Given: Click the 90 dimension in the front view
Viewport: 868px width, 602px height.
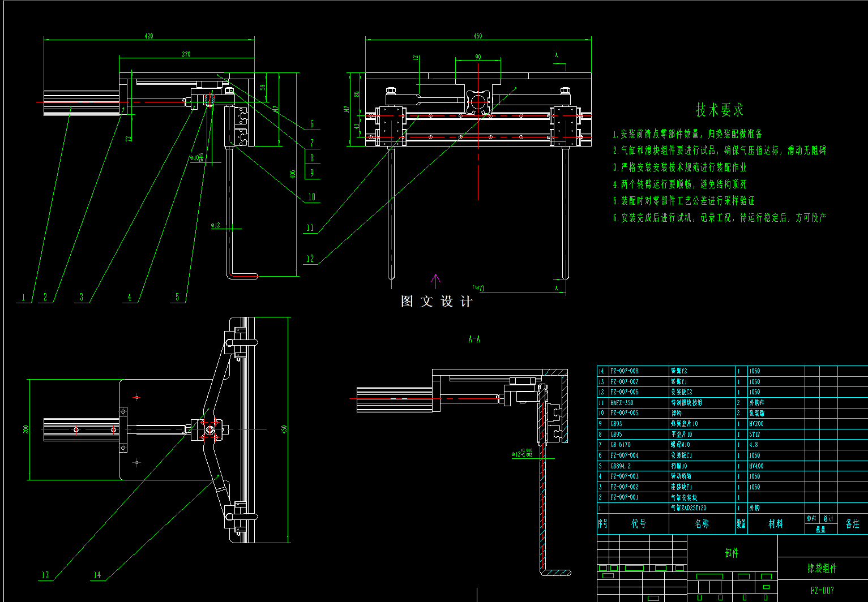Looking at the screenshot, I should [x=478, y=57].
